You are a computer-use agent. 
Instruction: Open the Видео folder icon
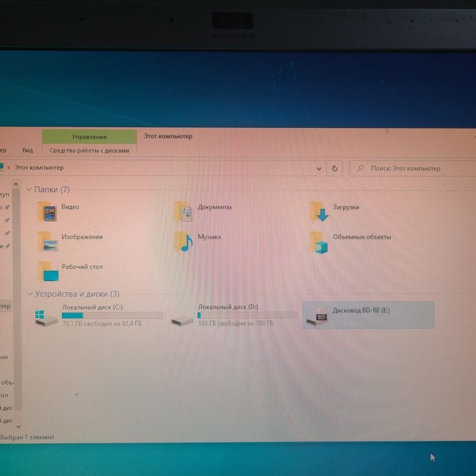point(48,212)
